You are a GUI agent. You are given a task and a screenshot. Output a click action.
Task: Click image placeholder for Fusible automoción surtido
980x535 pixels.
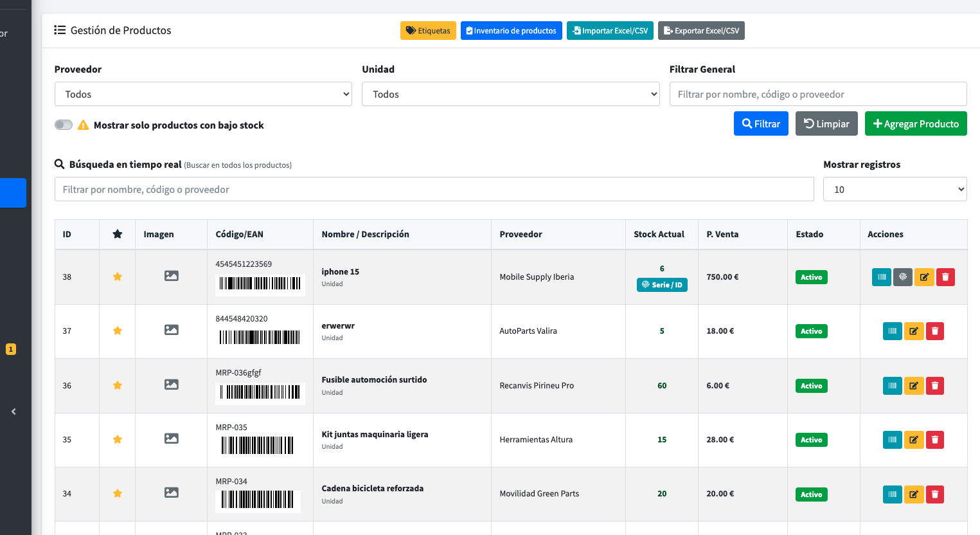[x=172, y=385]
